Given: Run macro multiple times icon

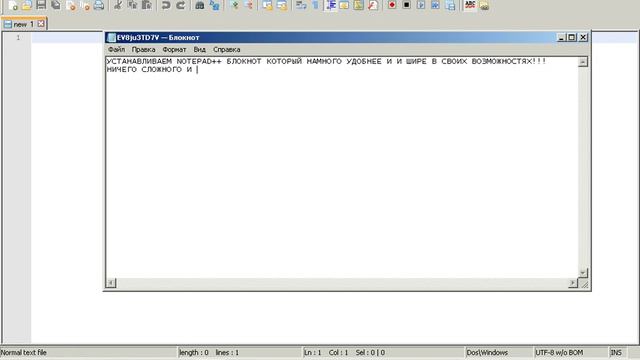Looking at the screenshot, I should click(x=435, y=5).
